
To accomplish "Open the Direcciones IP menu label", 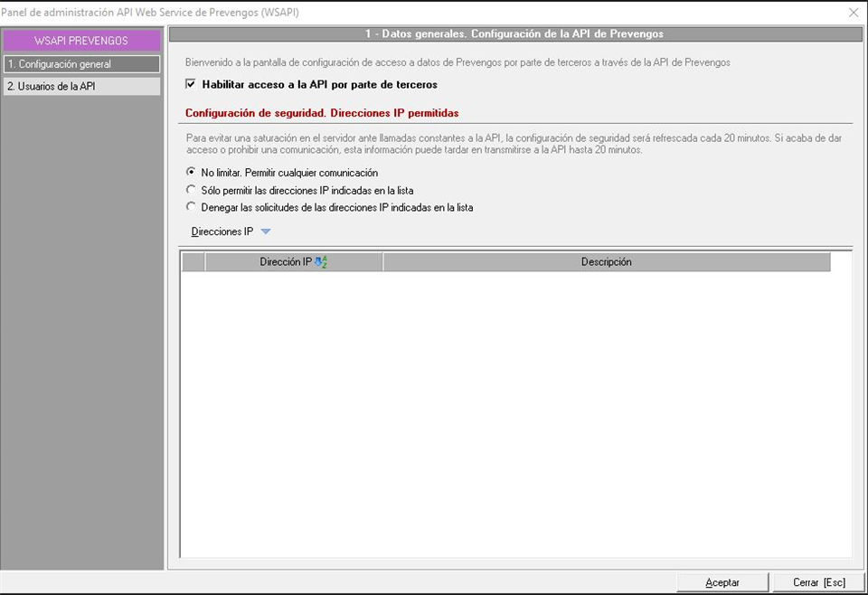I will point(222,231).
